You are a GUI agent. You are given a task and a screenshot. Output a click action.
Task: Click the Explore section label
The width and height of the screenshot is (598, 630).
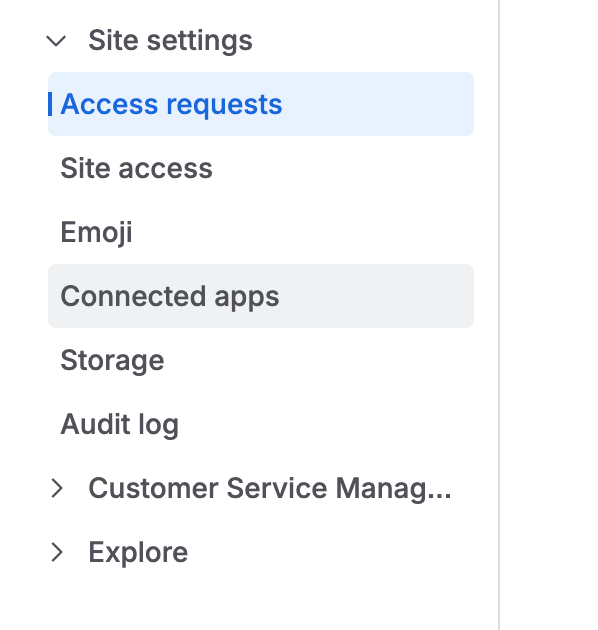[x=138, y=552]
